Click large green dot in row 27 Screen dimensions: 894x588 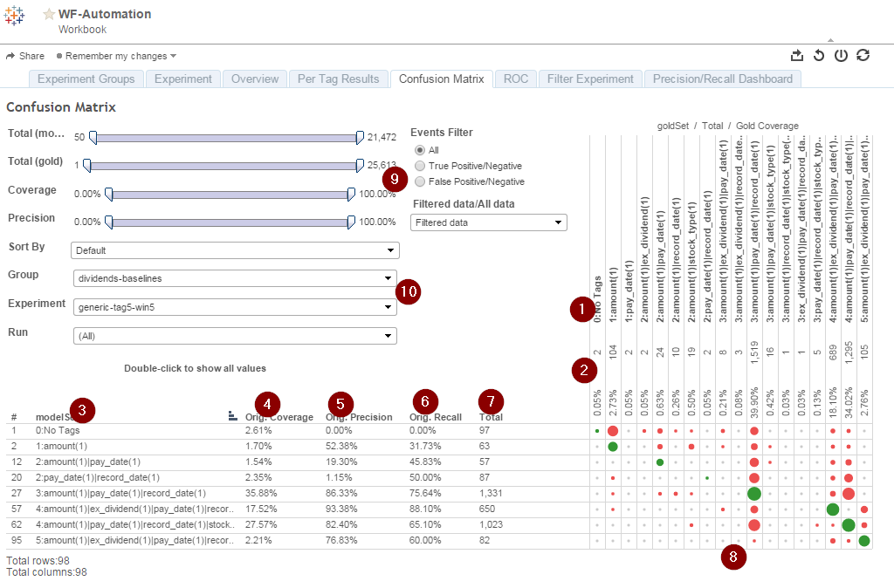(754, 494)
